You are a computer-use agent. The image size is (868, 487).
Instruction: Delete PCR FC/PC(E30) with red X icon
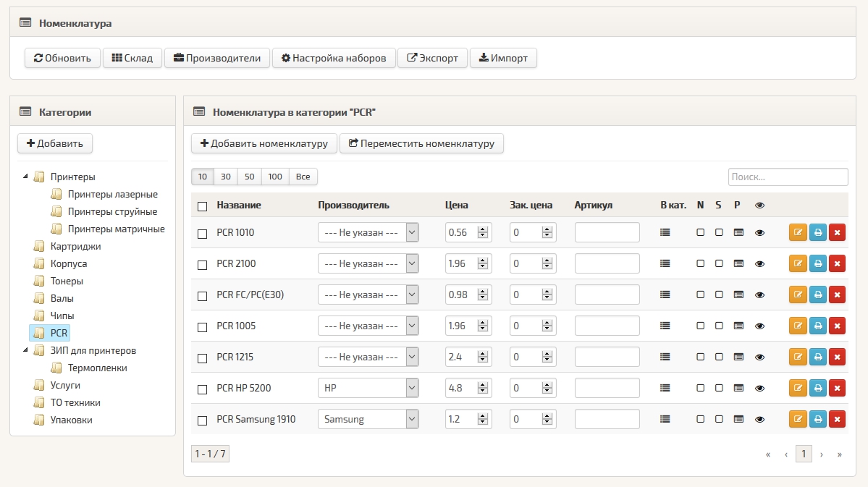tap(837, 295)
